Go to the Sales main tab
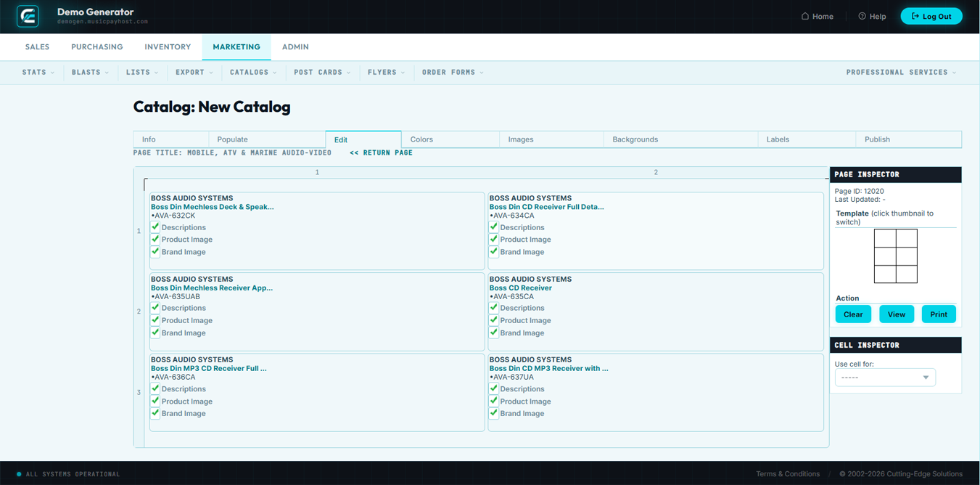The height and width of the screenshot is (485, 980). click(x=37, y=47)
